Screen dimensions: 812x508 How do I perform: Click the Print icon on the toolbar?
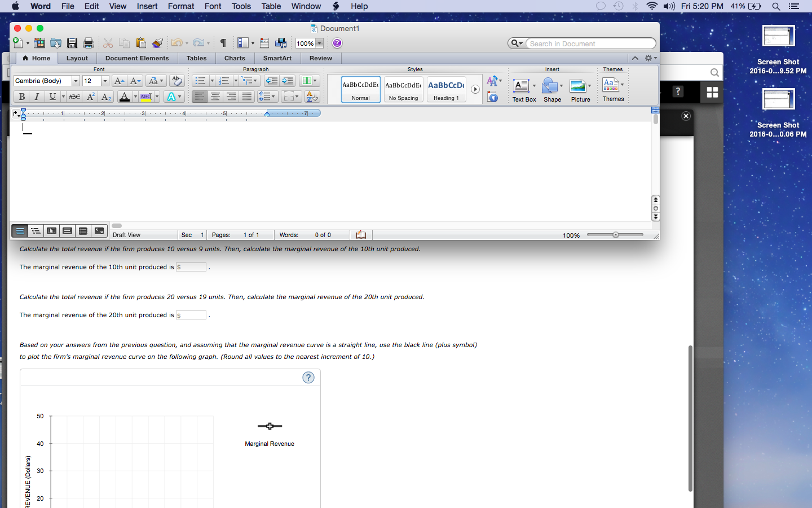(88, 43)
